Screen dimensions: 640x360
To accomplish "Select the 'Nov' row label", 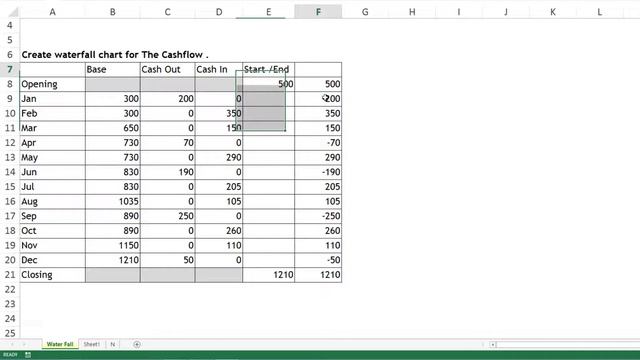I will (53, 245).
